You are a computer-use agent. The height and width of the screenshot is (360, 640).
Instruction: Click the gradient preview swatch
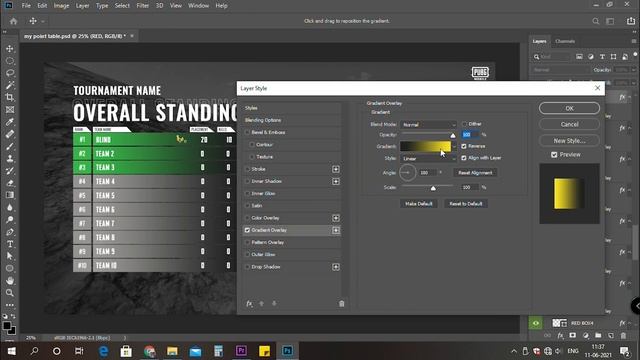(x=425, y=147)
